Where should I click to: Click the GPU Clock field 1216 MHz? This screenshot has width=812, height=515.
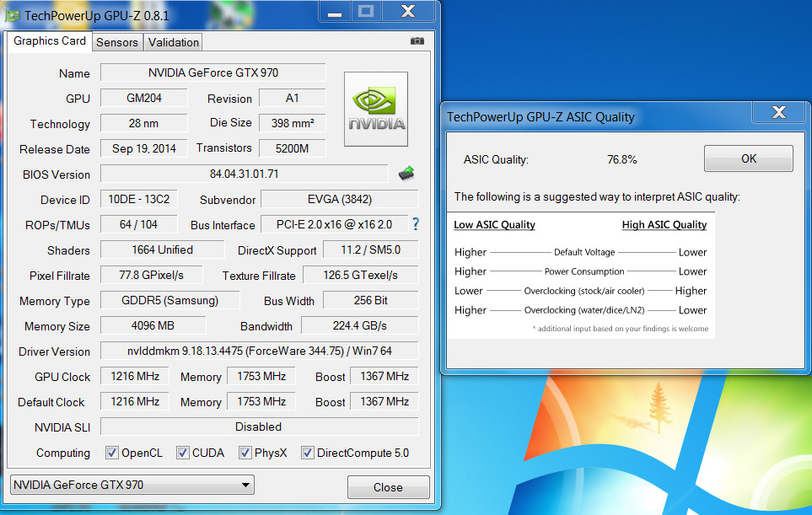coord(135,377)
